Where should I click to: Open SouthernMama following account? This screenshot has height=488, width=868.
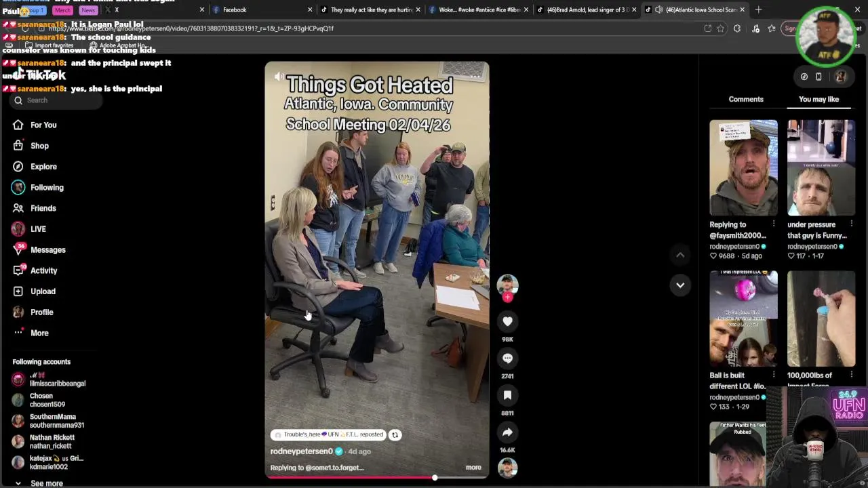47,421
